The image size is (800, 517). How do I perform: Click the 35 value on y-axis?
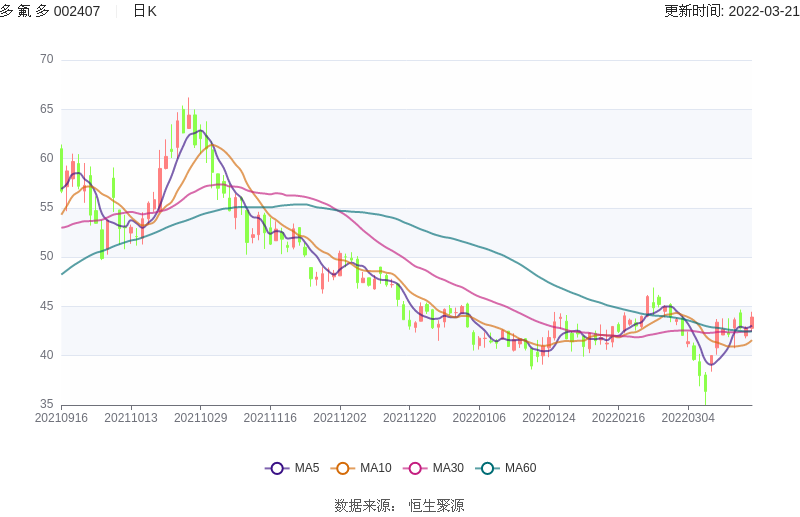[x=46, y=404]
